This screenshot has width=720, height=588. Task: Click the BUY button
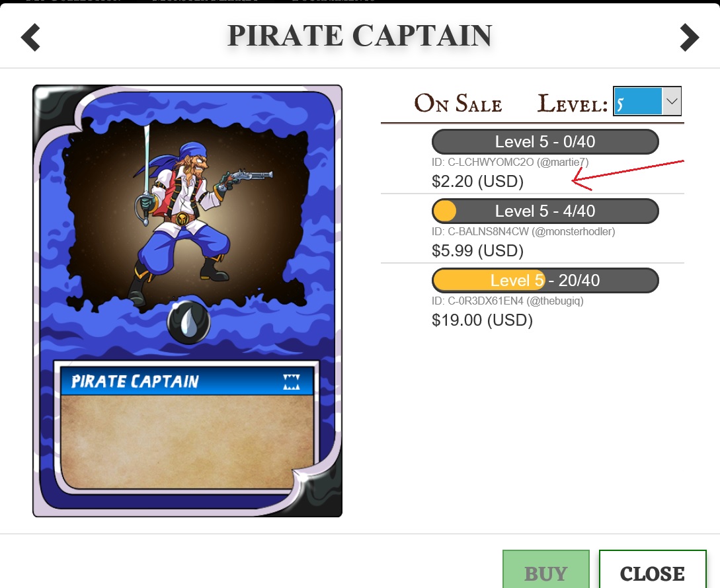tap(546, 570)
